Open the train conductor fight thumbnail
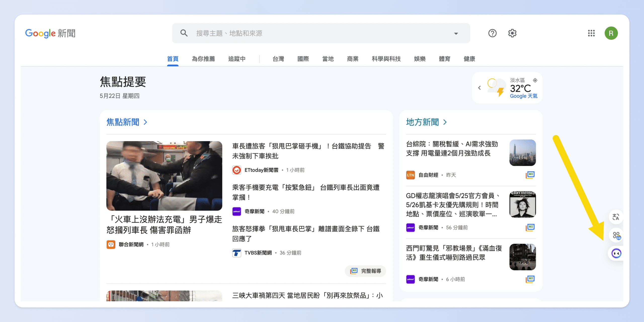644x322 pixels. tap(164, 176)
